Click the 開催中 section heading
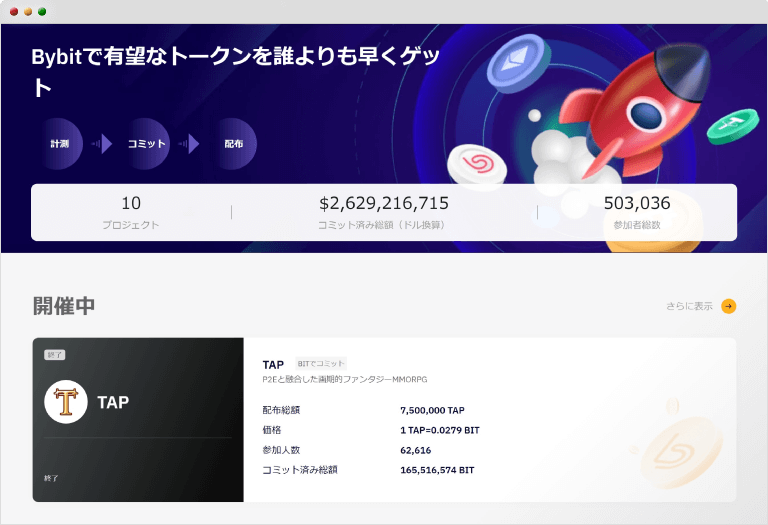Screen dimensions: 768x525 point(64,306)
